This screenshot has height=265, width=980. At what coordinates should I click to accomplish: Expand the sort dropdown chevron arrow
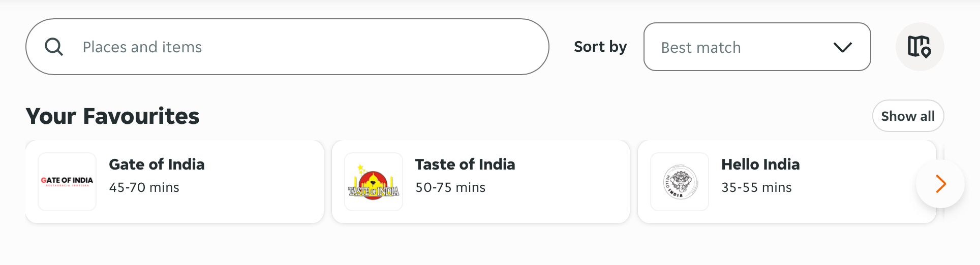coord(842,47)
